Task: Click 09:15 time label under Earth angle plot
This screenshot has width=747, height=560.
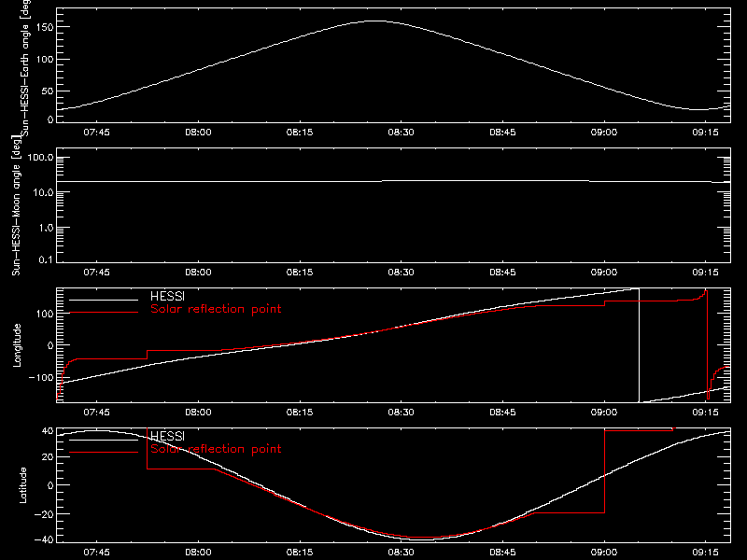Action: point(706,133)
